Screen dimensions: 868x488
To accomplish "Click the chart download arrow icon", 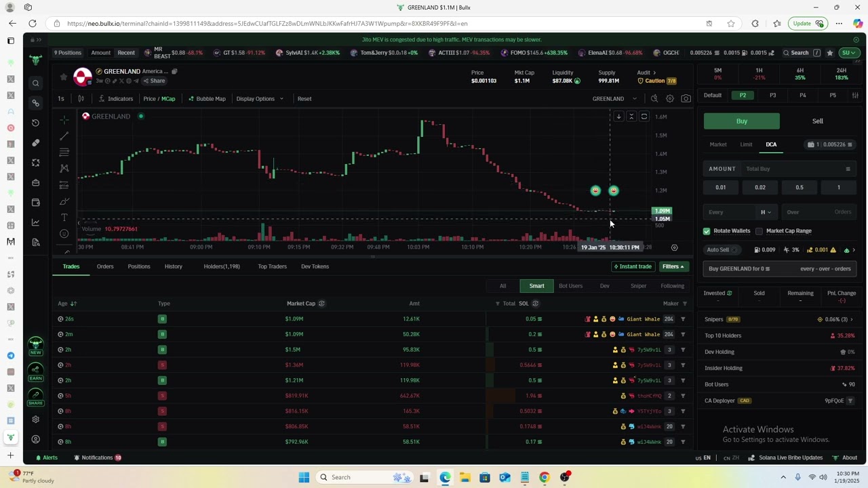I will [618, 117].
